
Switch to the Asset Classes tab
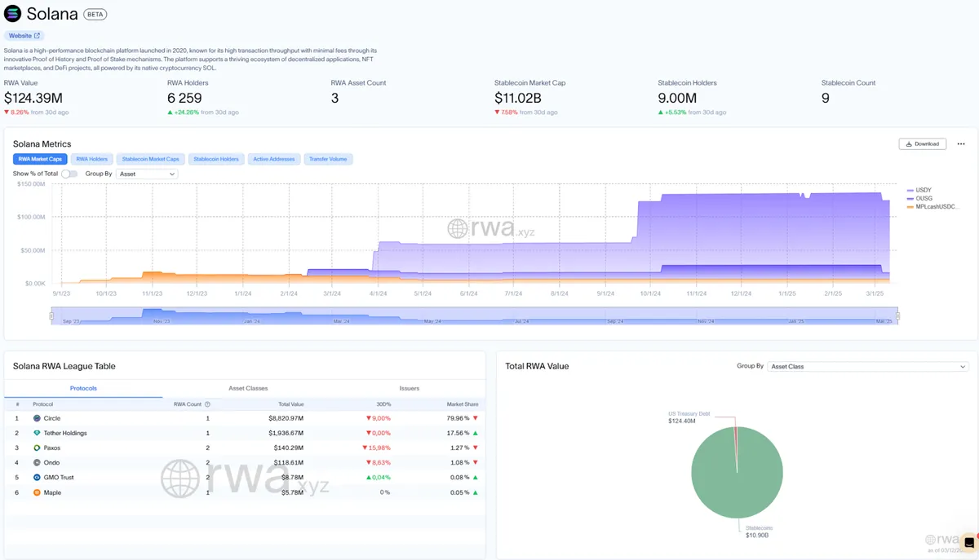[x=248, y=388]
